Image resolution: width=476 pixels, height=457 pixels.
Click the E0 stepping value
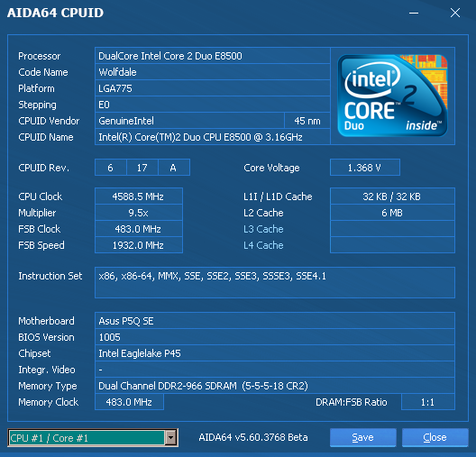point(213,105)
